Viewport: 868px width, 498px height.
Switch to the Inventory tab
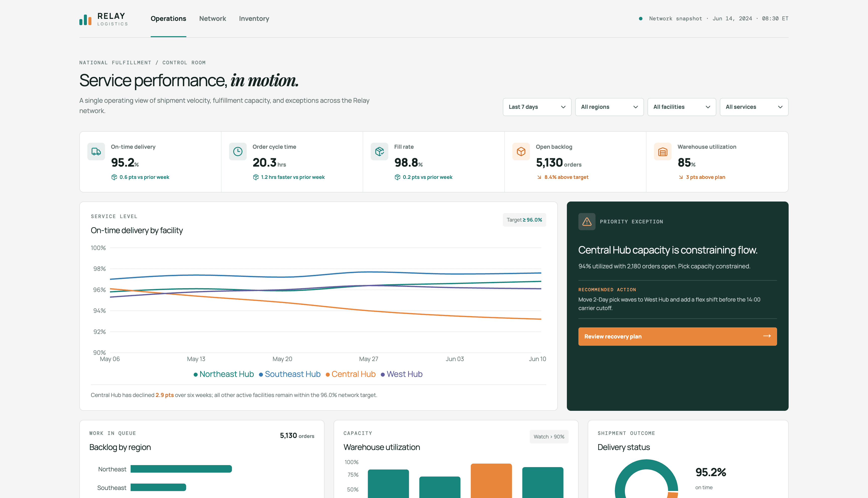254,19
